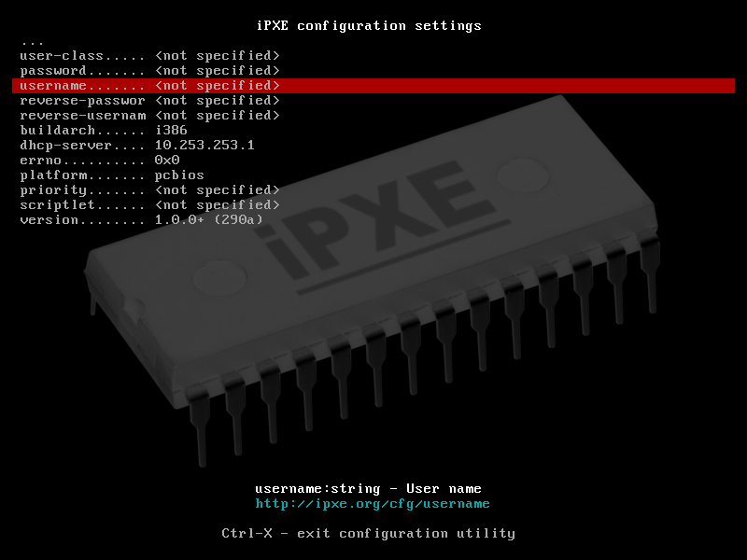Select the reverse-usernam setting row

149,116
